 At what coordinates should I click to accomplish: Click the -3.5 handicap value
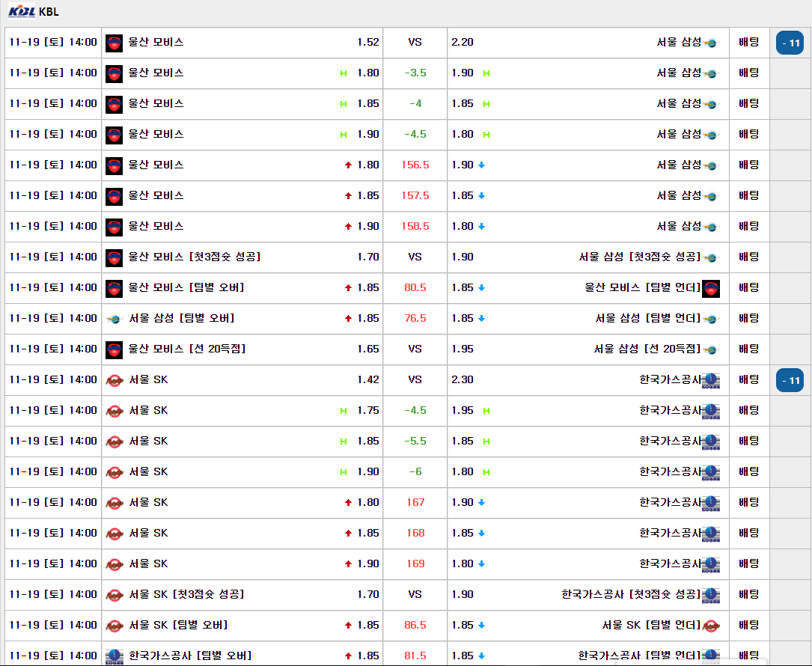(415, 73)
